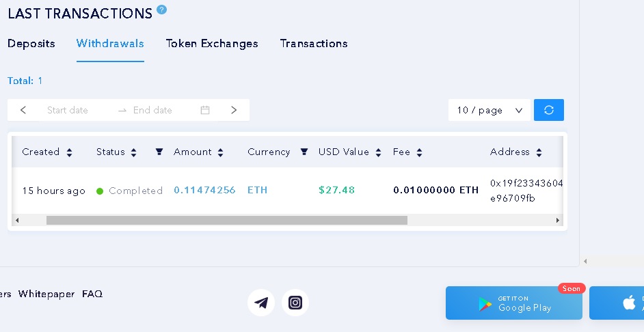Sort by USD Value column arrows
The height and width of the screenshot is (332, 644).
coord(378,152)
